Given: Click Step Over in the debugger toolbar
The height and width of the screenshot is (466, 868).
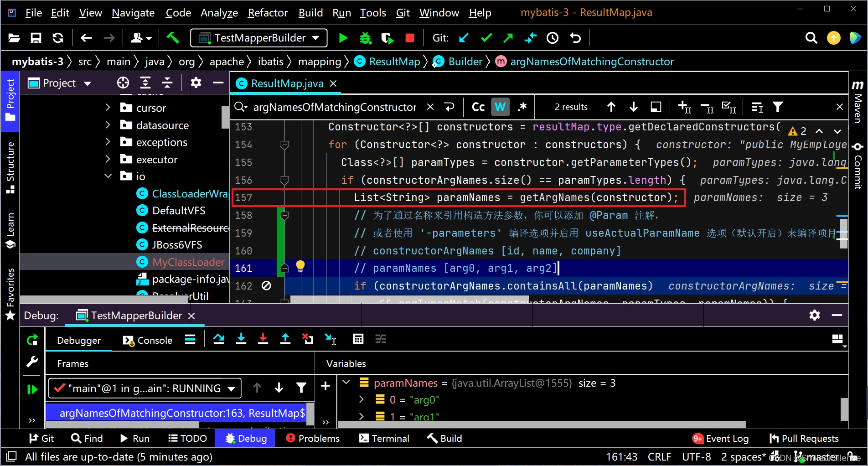Looking at the screenshot, I should click(219, 339).
